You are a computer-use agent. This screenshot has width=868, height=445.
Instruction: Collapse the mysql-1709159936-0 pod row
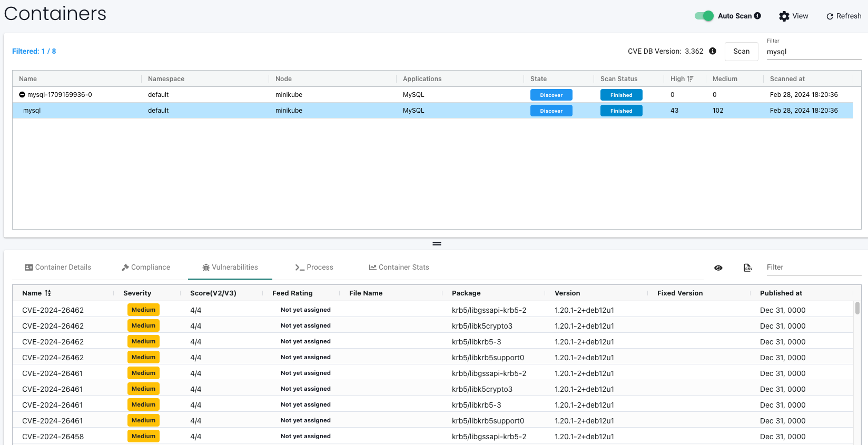pos(22,95)
